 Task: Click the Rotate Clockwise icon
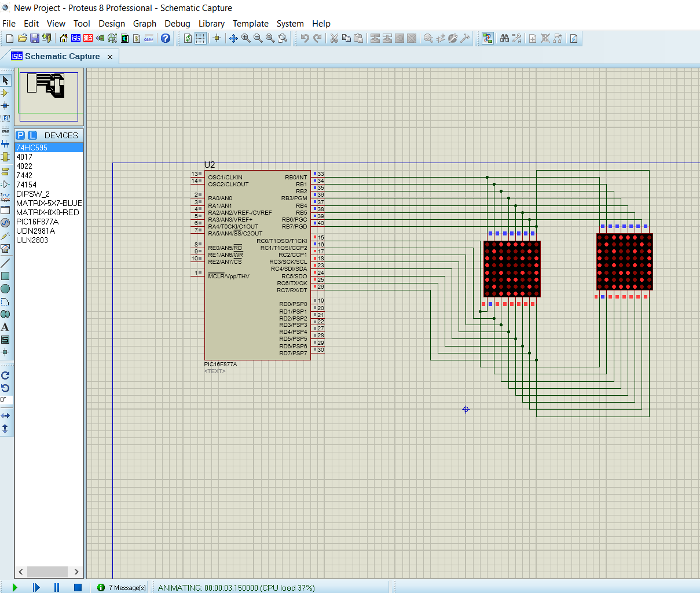[5, 375]
